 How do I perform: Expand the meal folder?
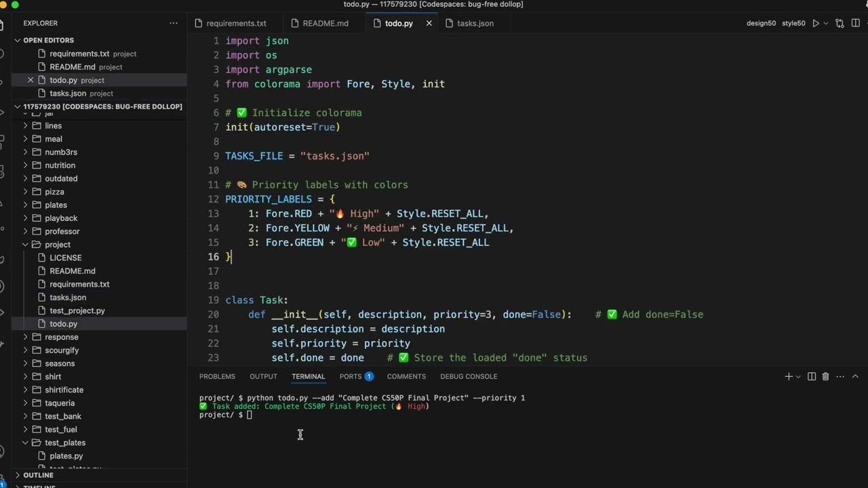pos(53,139)
